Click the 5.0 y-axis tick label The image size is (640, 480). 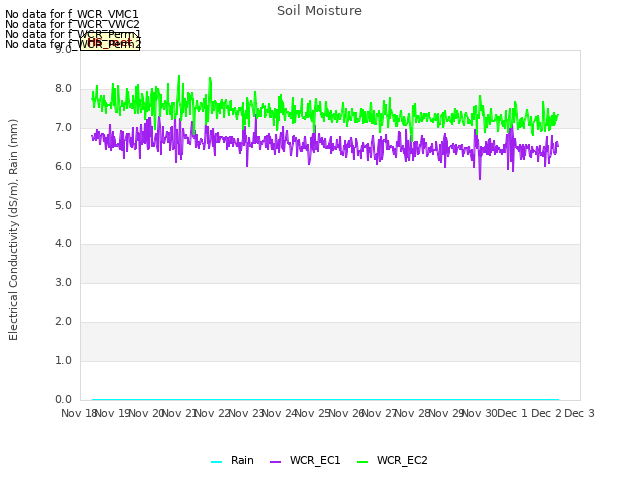[63, 205]
